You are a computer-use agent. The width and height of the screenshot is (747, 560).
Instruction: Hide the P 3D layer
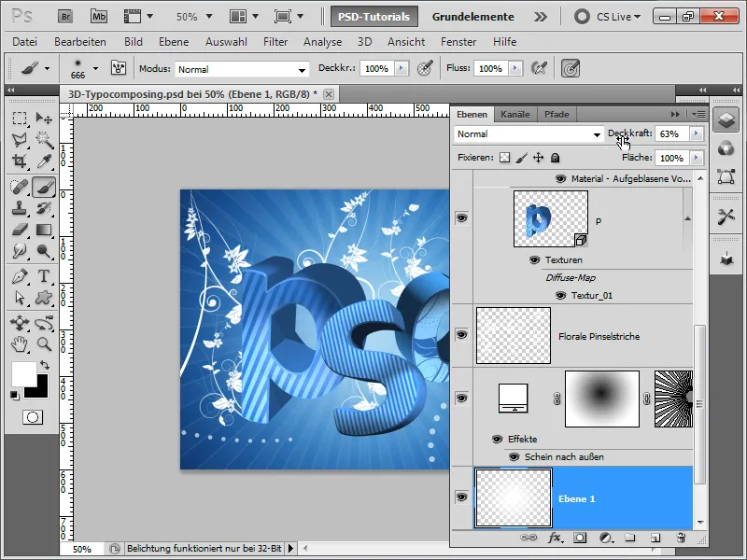pyautogui.click(x=461, y=218)
